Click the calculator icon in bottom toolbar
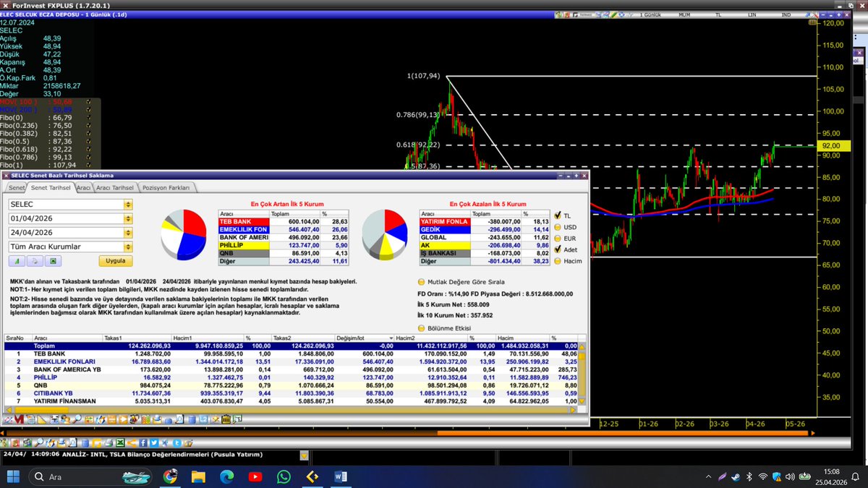The image size is (868, 488). [x=226, y=419]
